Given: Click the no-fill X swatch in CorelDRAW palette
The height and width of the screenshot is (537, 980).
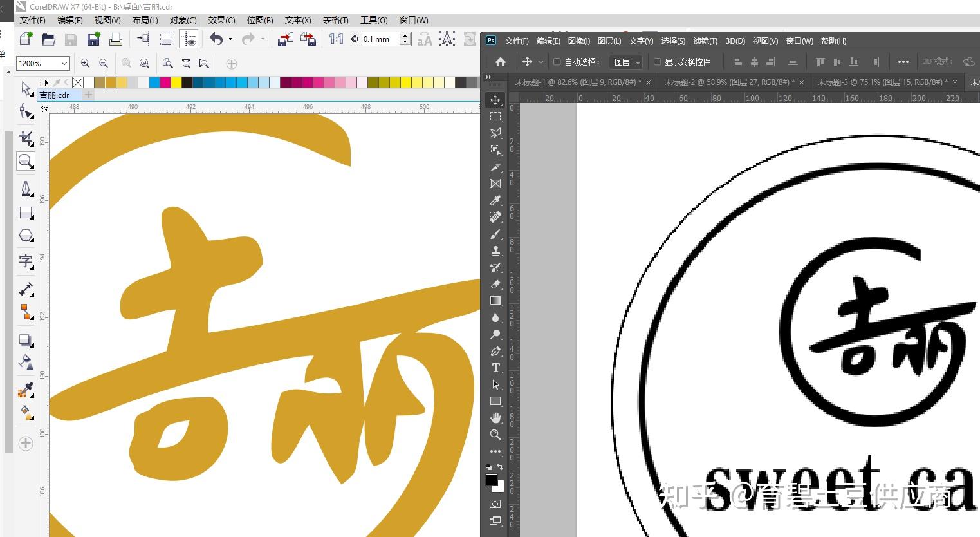Looking at the screenshot, I should pos(78,82).
